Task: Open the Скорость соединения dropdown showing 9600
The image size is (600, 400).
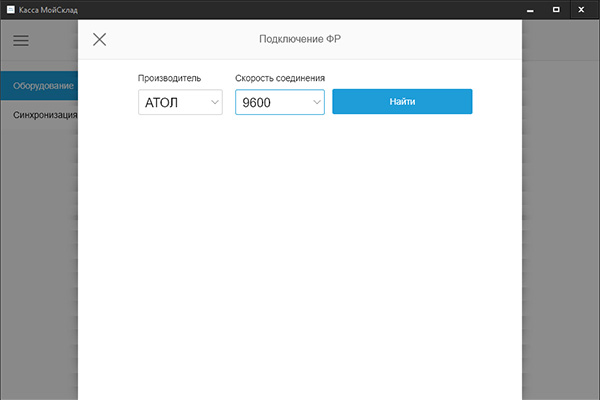Action: coord(280,102)
